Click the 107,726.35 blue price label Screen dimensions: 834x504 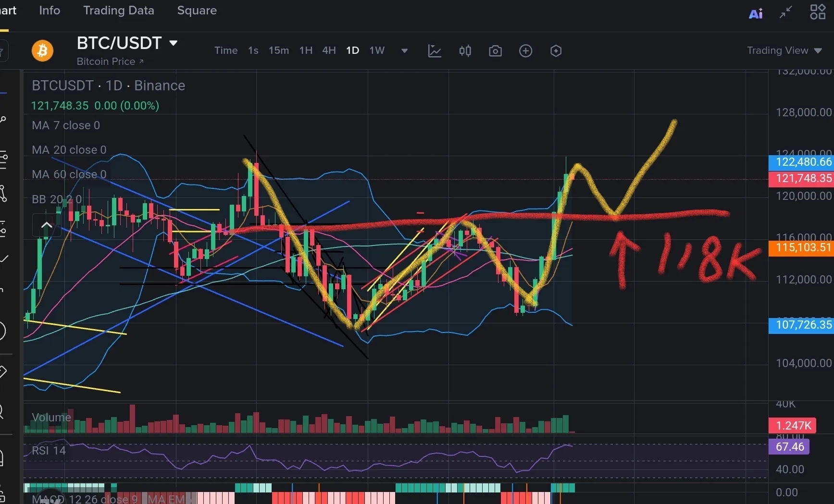click(x=801, y=325)
